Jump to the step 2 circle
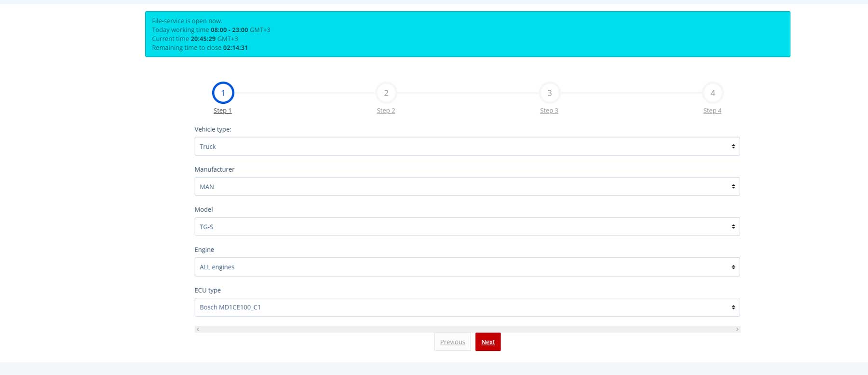 point(386,93)
